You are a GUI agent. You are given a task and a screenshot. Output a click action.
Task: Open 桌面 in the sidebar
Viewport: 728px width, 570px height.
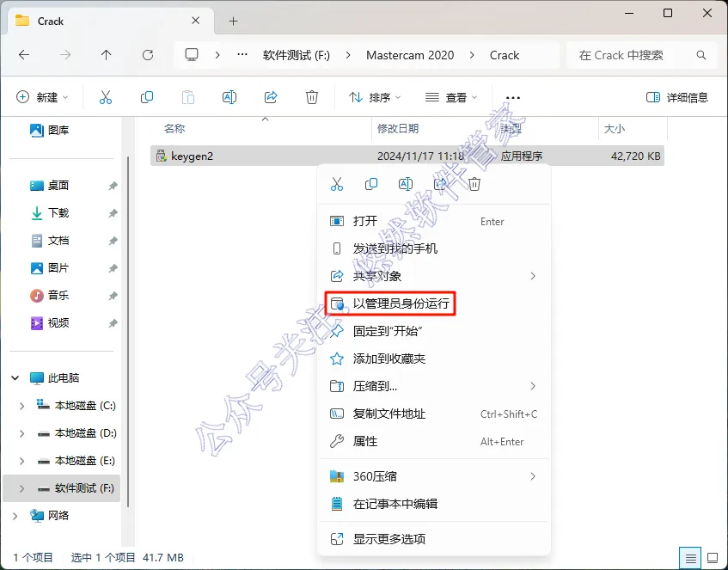(49, 186)
